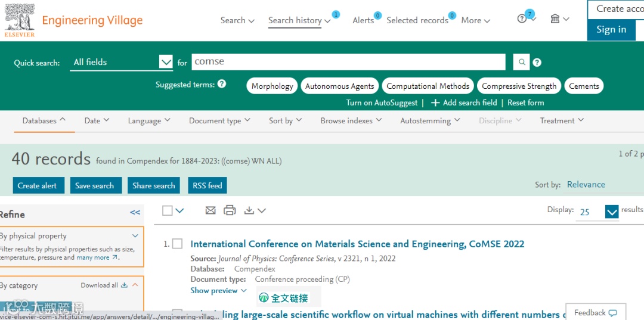Viewport: 644px width, 320px height.
Task: Click the suggested terms help icon
Action: pyautogui.click(x=222, y=84)
